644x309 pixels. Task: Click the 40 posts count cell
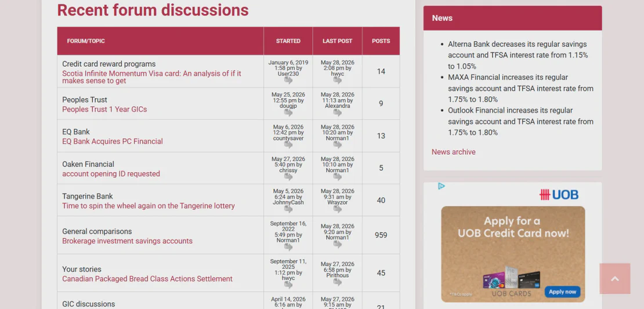click(381, 200)
